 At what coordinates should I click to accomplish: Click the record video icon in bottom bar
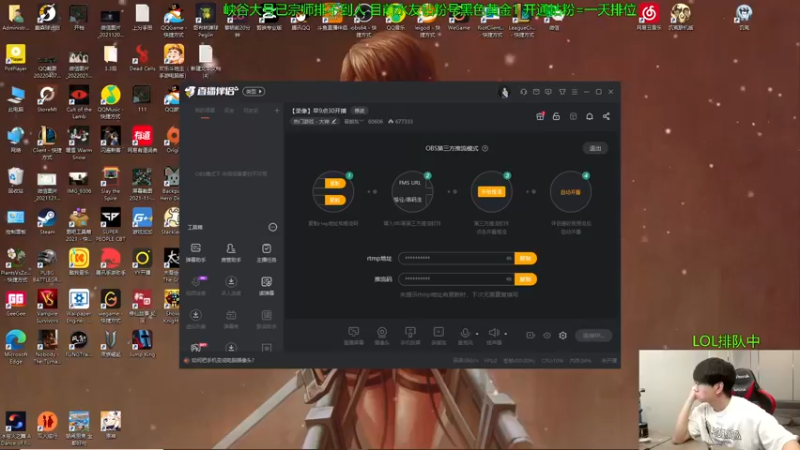tap(531, 335)
